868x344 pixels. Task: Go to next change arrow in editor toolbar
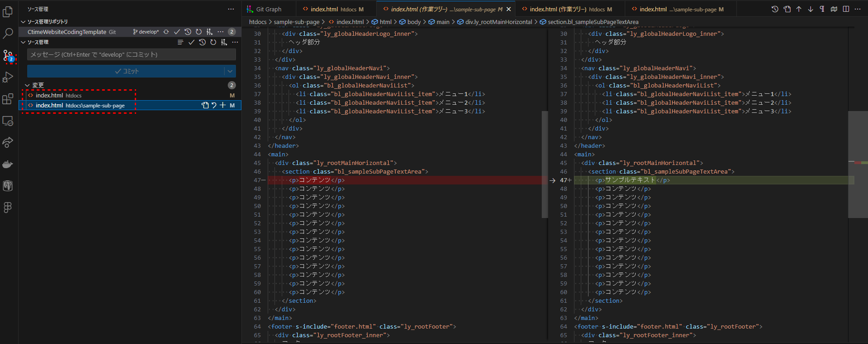pos(810,9)
